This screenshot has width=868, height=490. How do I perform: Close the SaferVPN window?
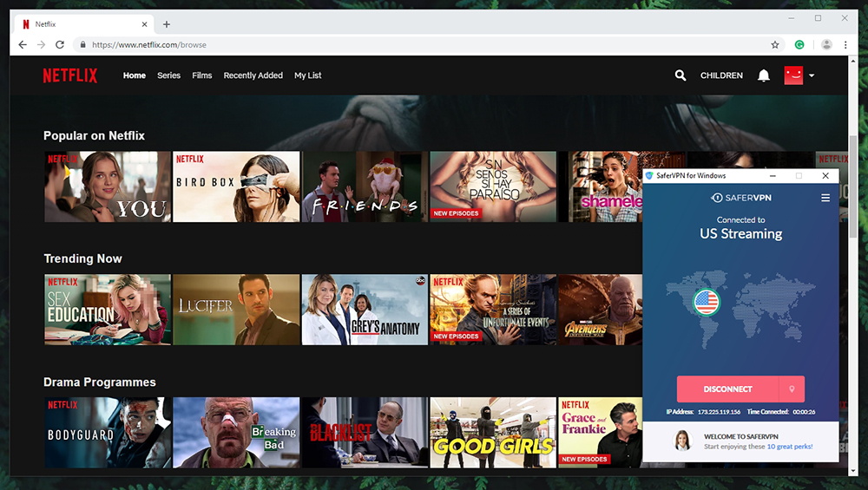coord(825,175)
